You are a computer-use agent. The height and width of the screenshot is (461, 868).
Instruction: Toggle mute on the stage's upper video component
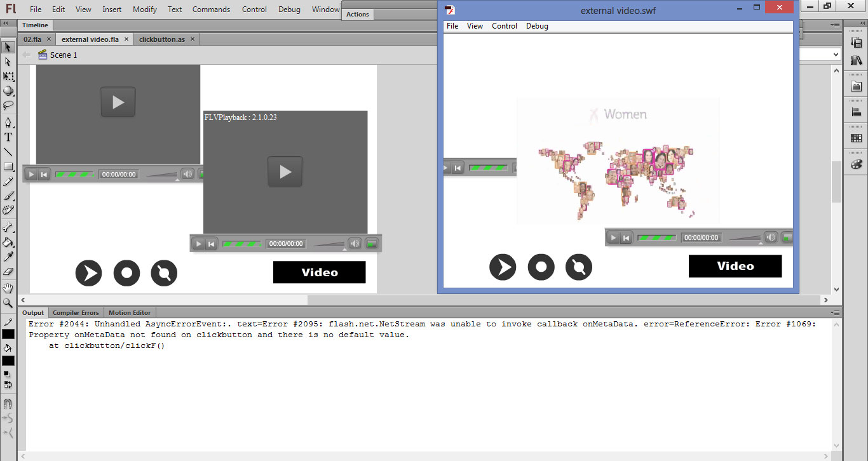point(187,174)
